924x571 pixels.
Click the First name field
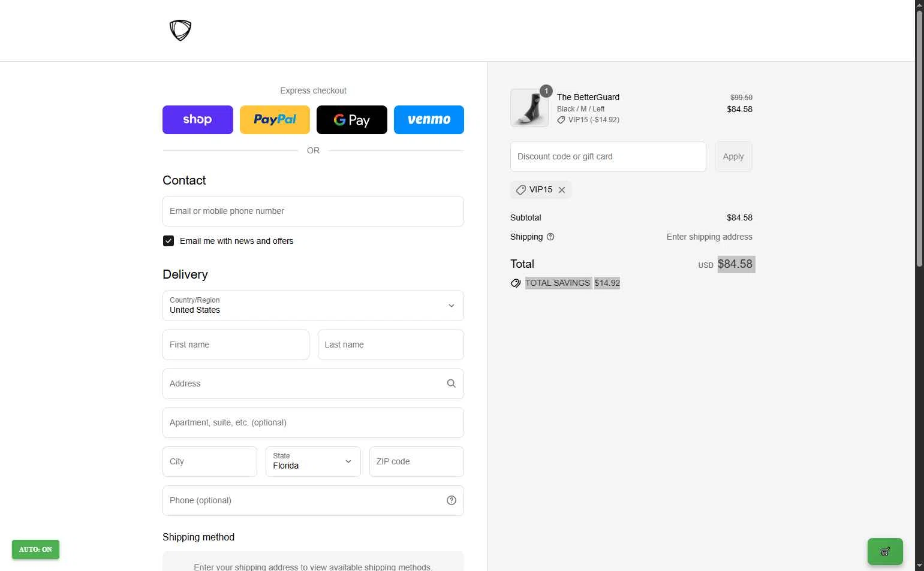click(x=236, y=345)
